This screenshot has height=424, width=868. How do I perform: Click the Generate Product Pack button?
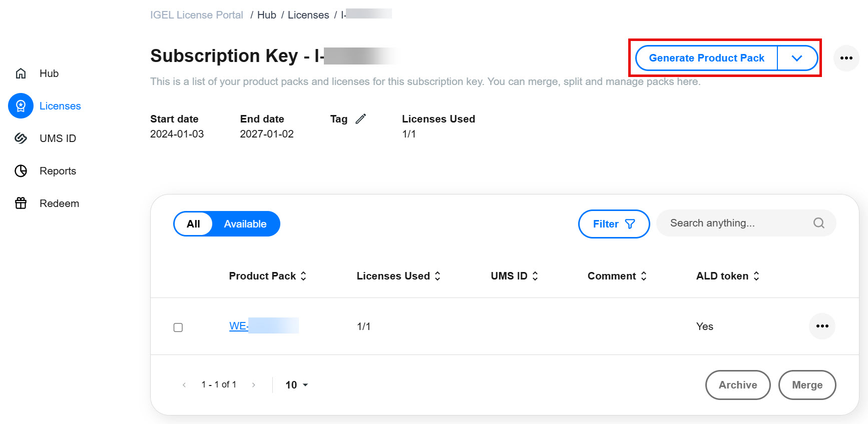pos(707,58)
